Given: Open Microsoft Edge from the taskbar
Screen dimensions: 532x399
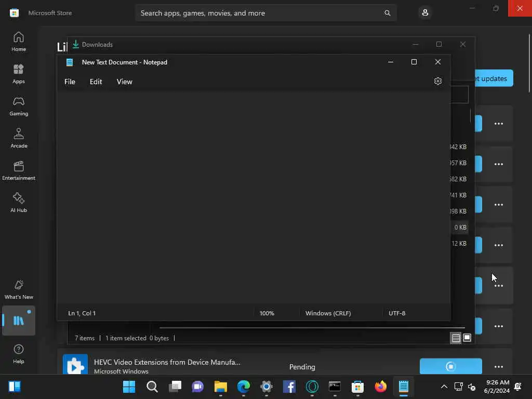Looking at the screenshot, I should (x=244, y=387).
